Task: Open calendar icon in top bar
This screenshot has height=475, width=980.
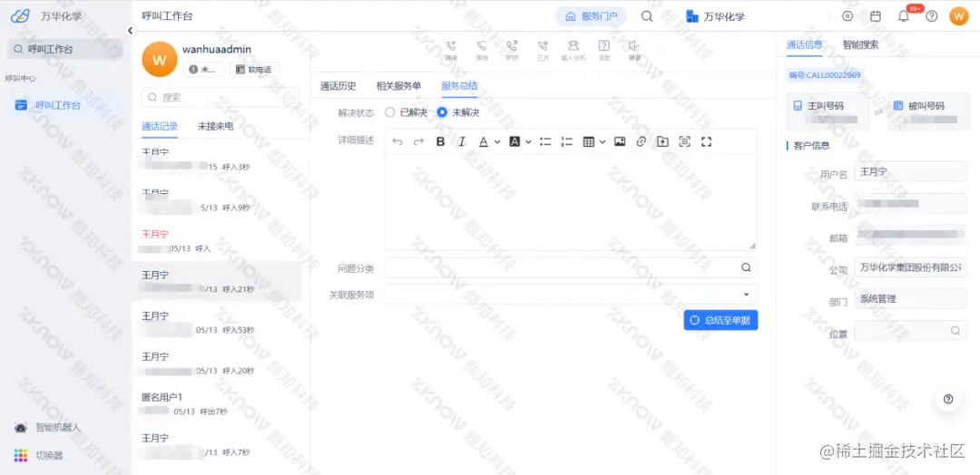Action: (876, 16)
